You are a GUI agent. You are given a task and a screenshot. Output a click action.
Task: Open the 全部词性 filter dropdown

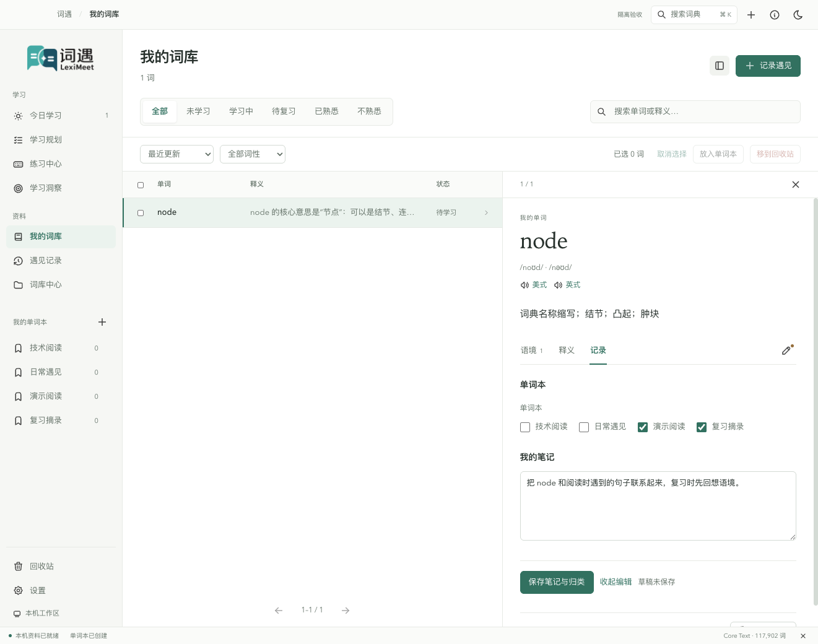point(253,154)
